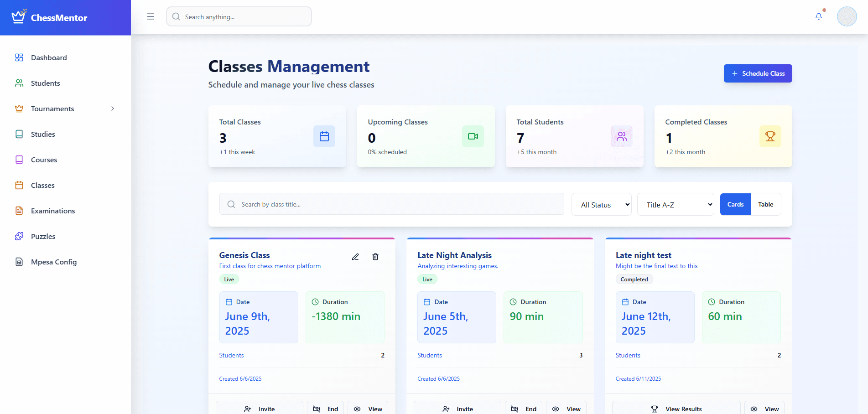Click the Classes calendar icon in sidebar
Screen dimensions: 868x414
click(x=19, y=185)
